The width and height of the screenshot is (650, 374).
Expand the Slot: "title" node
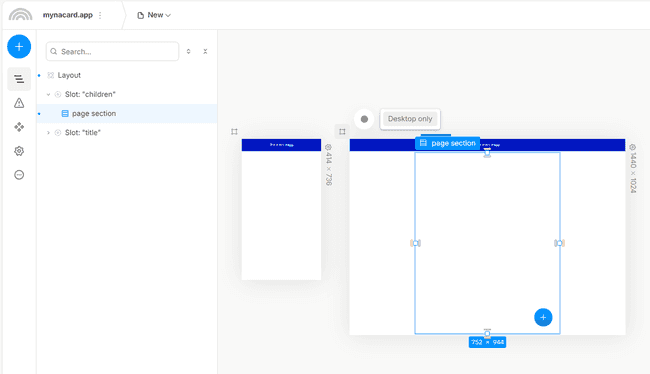49,133
